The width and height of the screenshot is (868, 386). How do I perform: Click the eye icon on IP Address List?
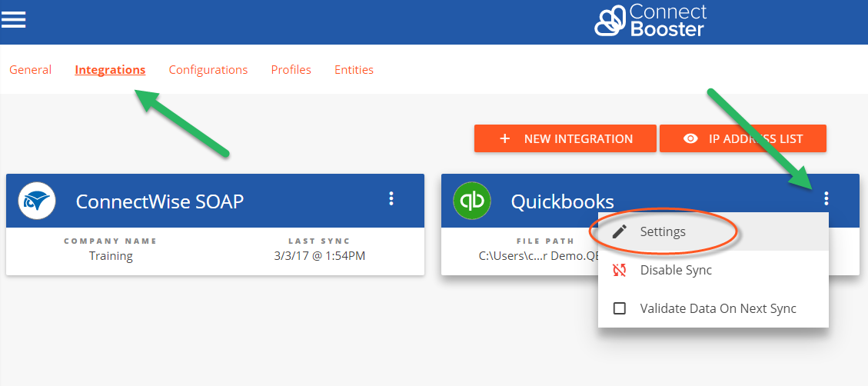[690, 138]
